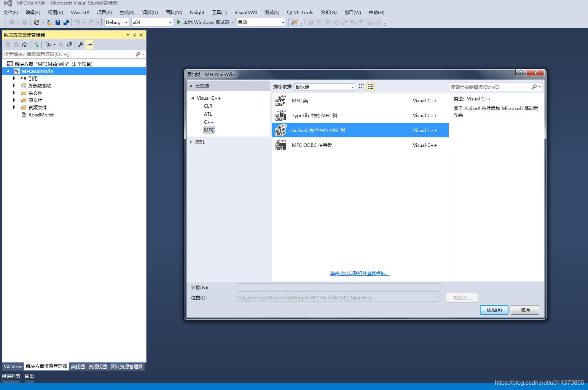Open the 项目(P) menu
The width and height of the screenshot is (588, 390).
[104, 13]
